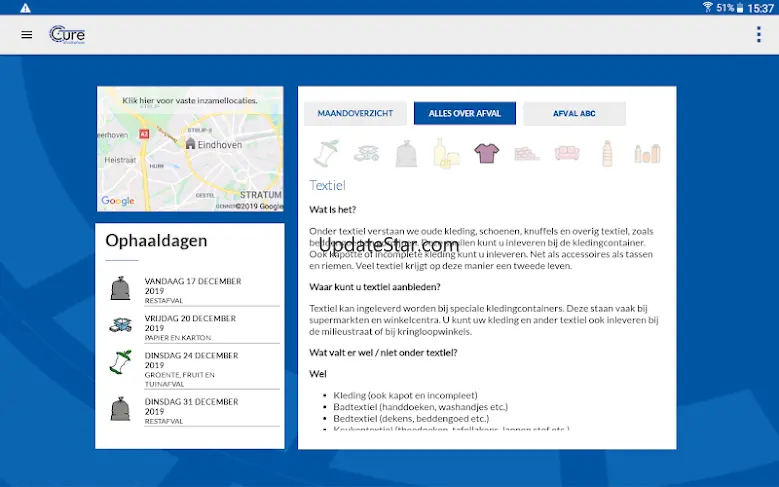This screenshot has width=779, height=487.
Task: Click 'Klik hier voor vaste inzamellocaties' link
Action: 190,100
